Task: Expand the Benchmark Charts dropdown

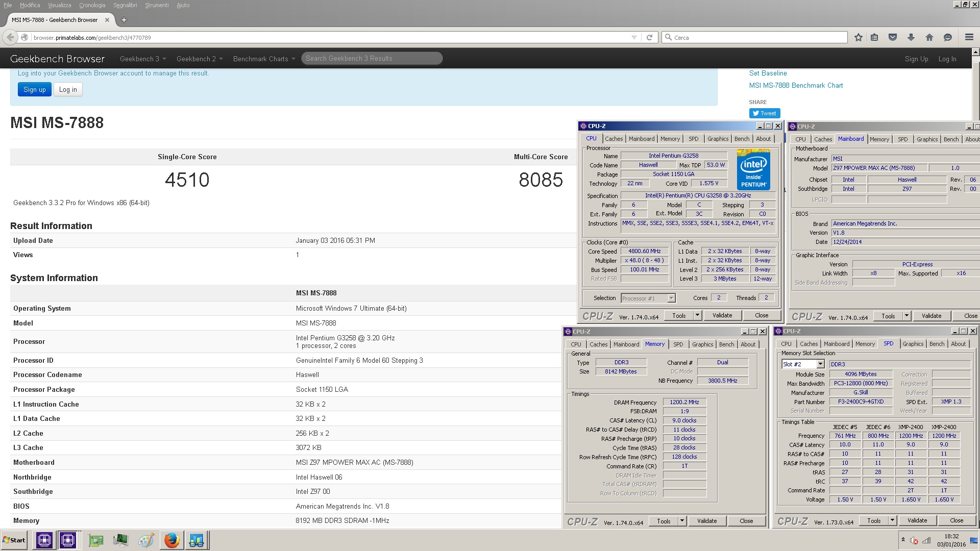Action: [x=264, y=59]
